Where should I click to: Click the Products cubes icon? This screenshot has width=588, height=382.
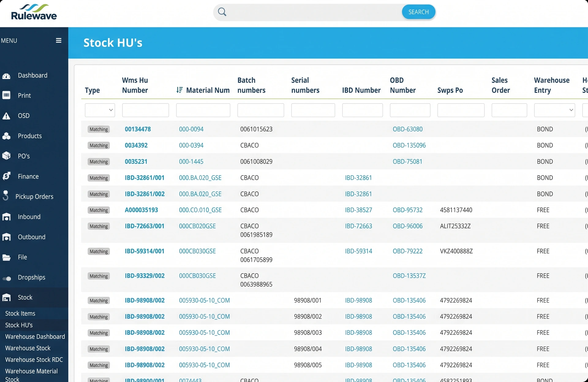click(x=6, y=136)
